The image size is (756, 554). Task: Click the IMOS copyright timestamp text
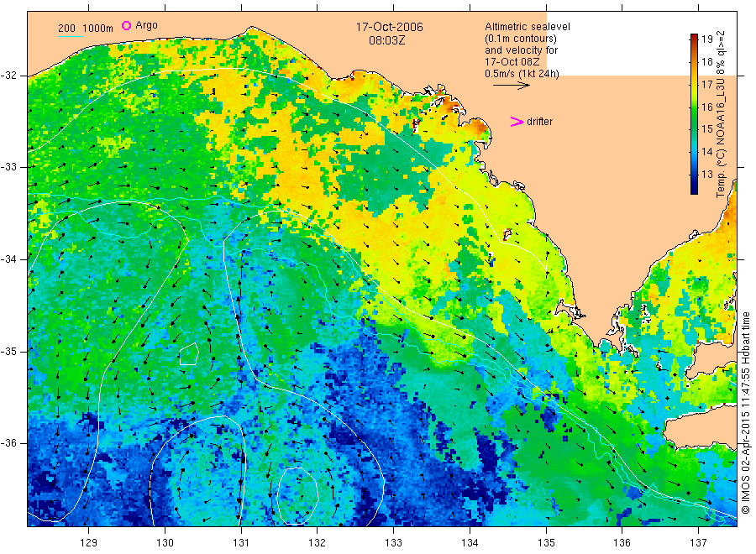click(x=745, y=412)
